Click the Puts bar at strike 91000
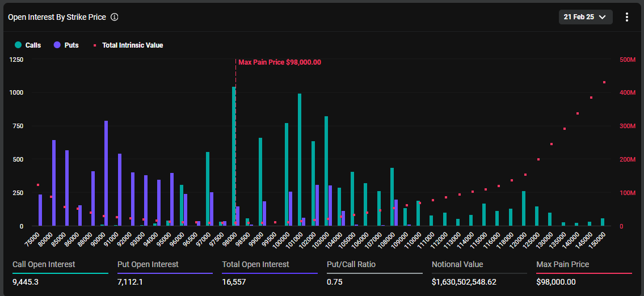Viewport: 644px width, 296px height. click(120, 189)
